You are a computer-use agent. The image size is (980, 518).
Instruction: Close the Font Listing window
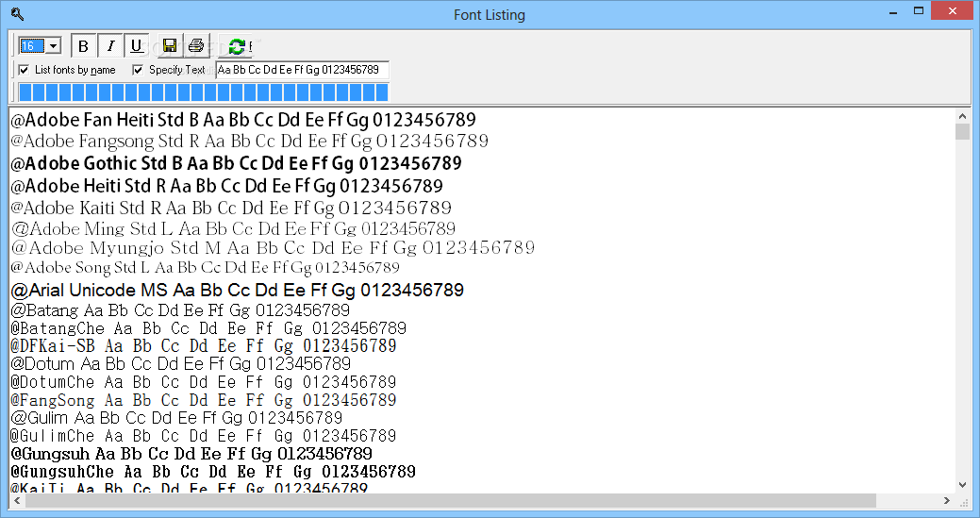[x=953, y=11]
